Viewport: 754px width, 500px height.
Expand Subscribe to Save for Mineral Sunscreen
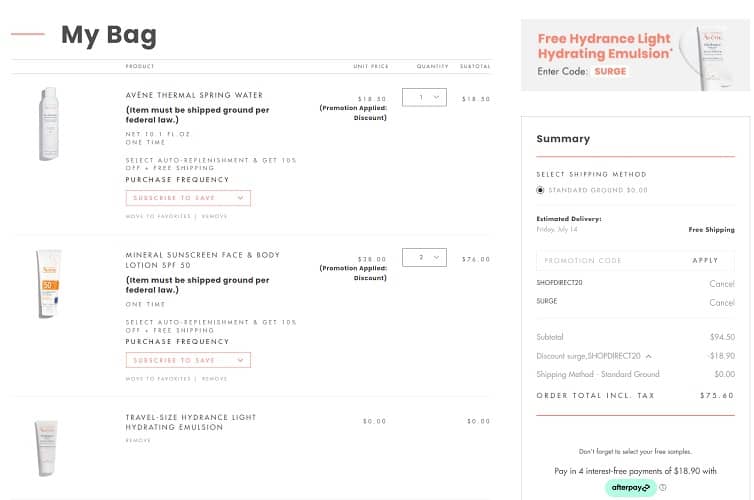click(188, 360)
